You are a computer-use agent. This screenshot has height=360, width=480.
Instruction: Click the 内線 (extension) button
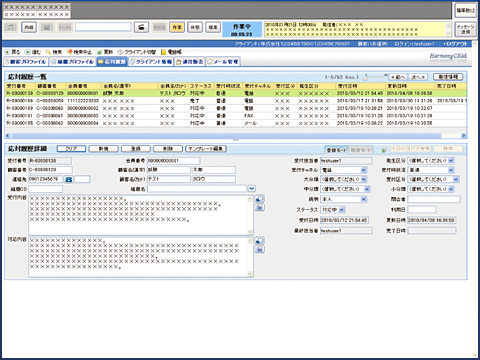[29, 27]
